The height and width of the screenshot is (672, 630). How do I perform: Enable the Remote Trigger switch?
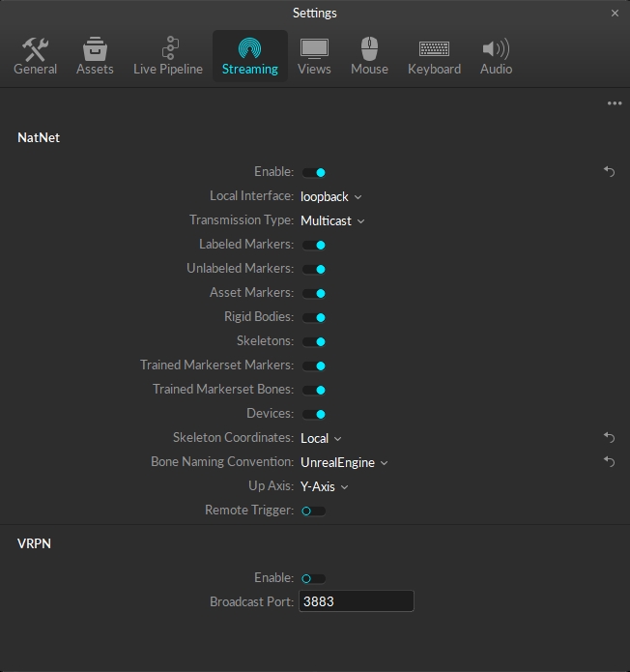click(x=313, y=511)
